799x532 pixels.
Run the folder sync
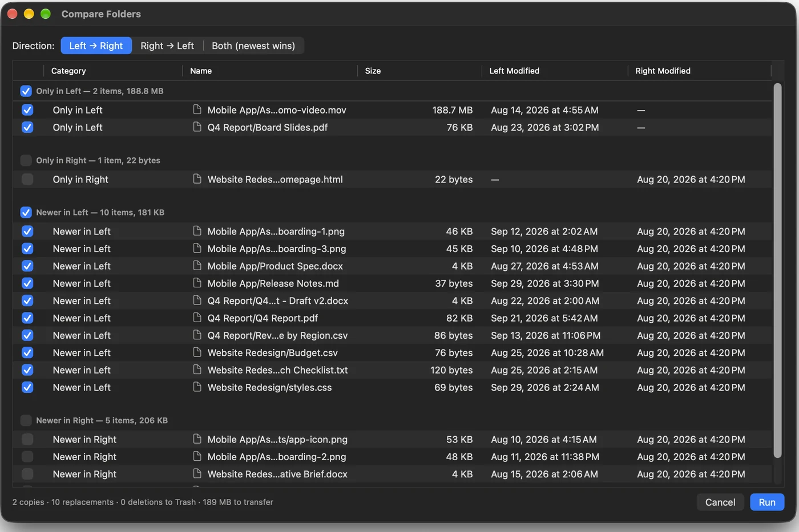tap(767, 502)
